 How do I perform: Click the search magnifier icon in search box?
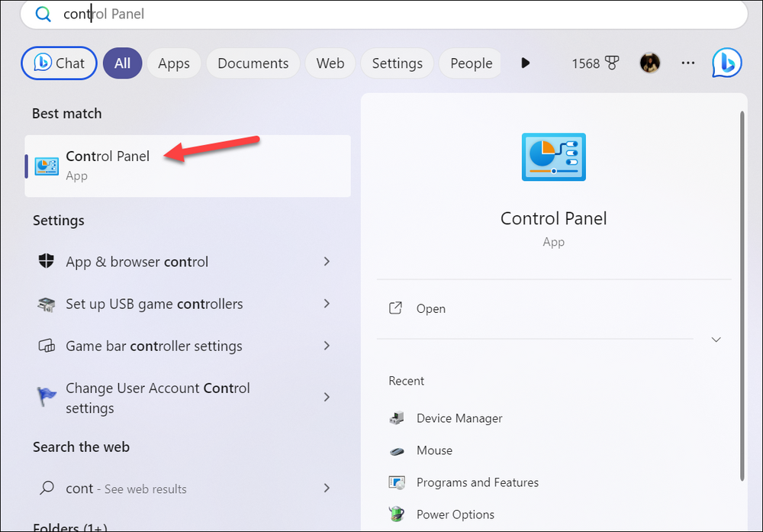tap(43, 15)
